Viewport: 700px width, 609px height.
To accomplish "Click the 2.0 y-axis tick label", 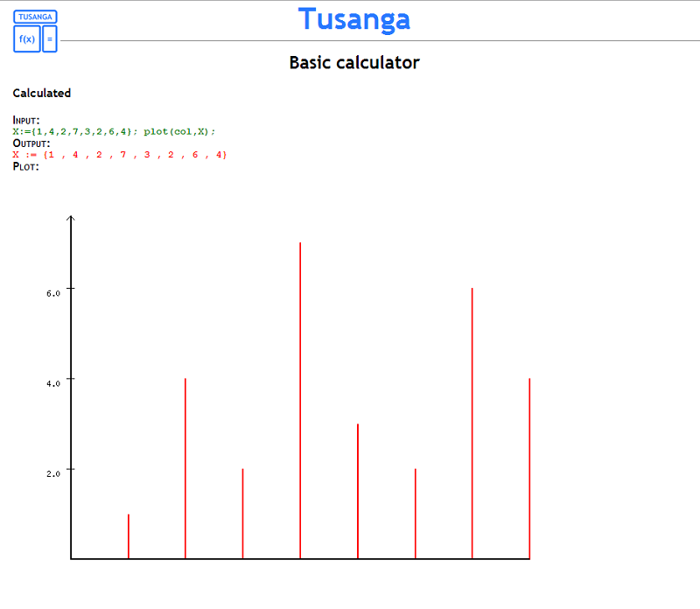I will pyautogui.click(x=53, y=473).
